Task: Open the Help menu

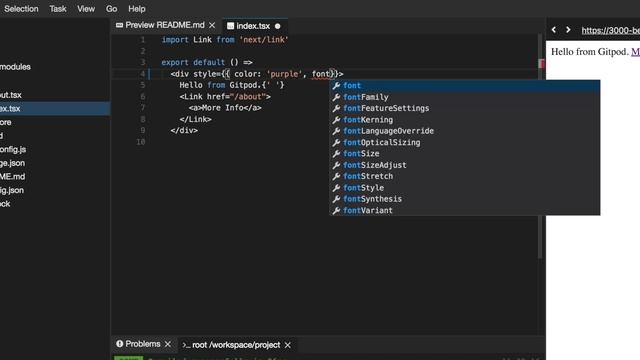Action: 137,9
